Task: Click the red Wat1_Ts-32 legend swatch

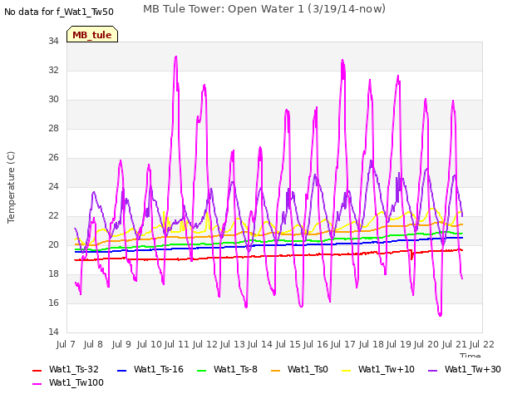Action: pos(37,371)
